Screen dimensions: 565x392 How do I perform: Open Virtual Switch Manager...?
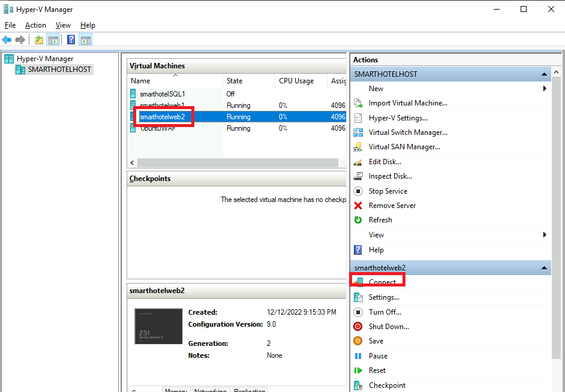tap(408, 132)
